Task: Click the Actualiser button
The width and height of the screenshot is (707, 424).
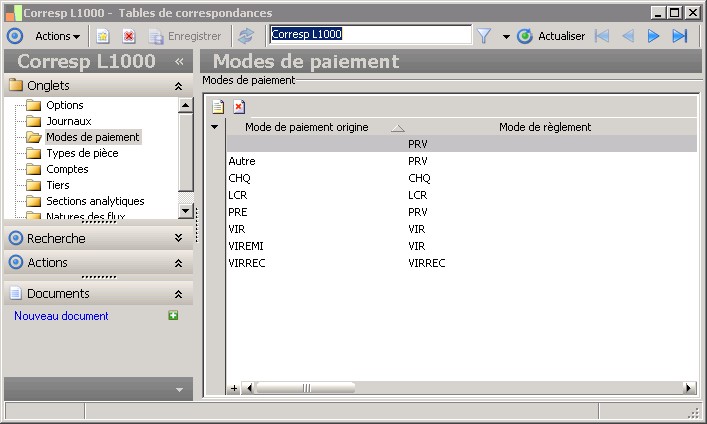Action: coord(551,36)
